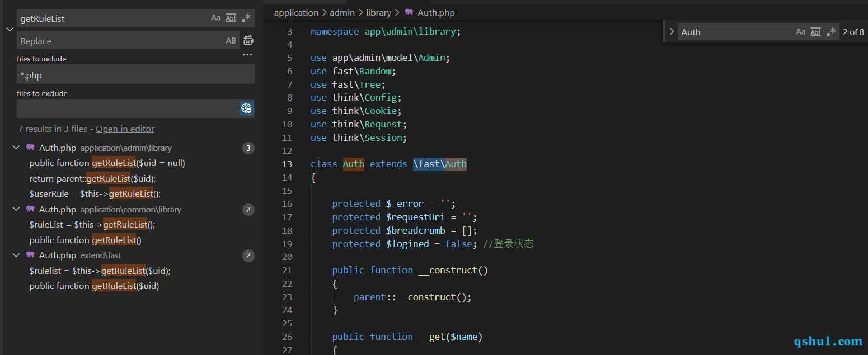
Task: Click the result count badge 3
Action: pos(248,148)
